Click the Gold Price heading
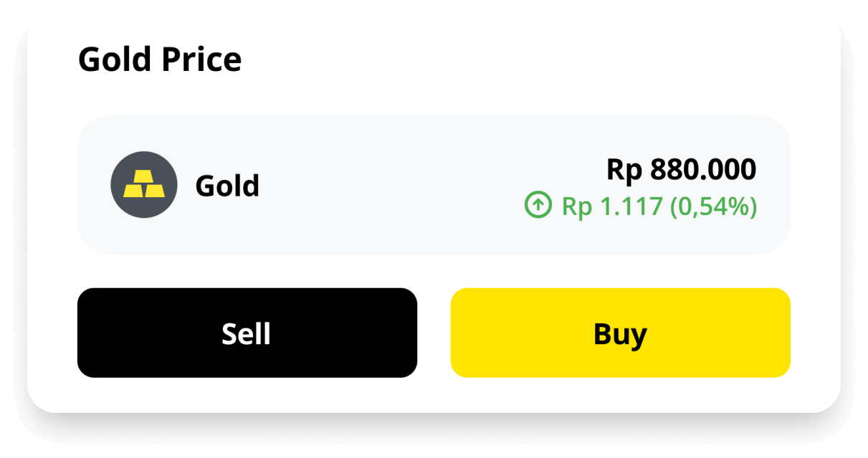This screenshot has width=868, height=458. pos(160,59)
